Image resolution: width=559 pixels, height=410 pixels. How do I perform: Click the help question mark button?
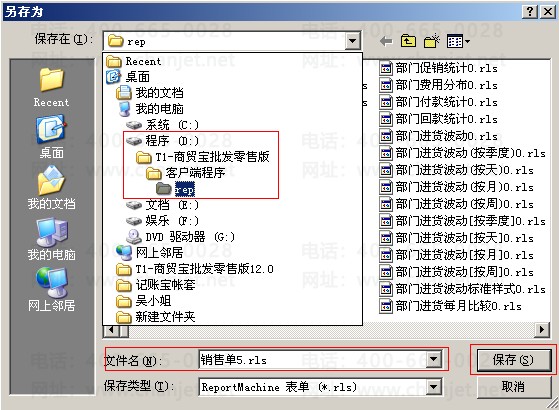[530, 12]
